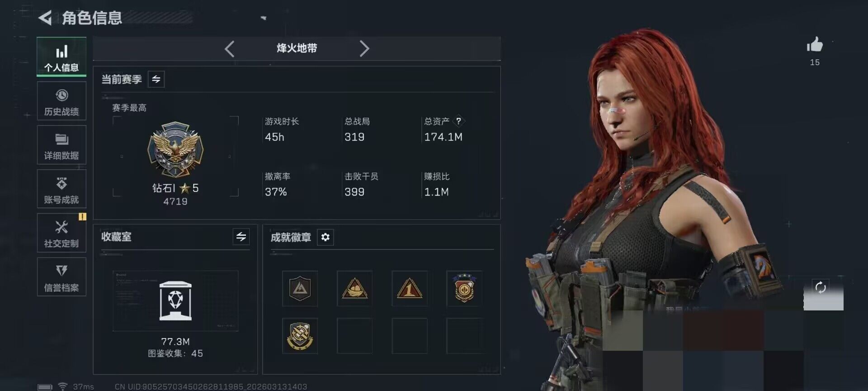The image size is (868, 391).
Task: Open 社交定制 with the tools icon
Action: tap(61, 233)
